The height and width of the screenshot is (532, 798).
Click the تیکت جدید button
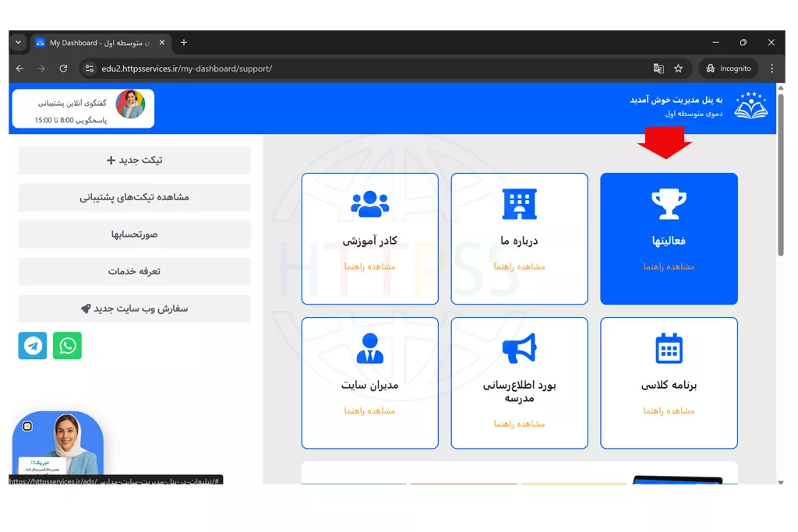(134, 160)
